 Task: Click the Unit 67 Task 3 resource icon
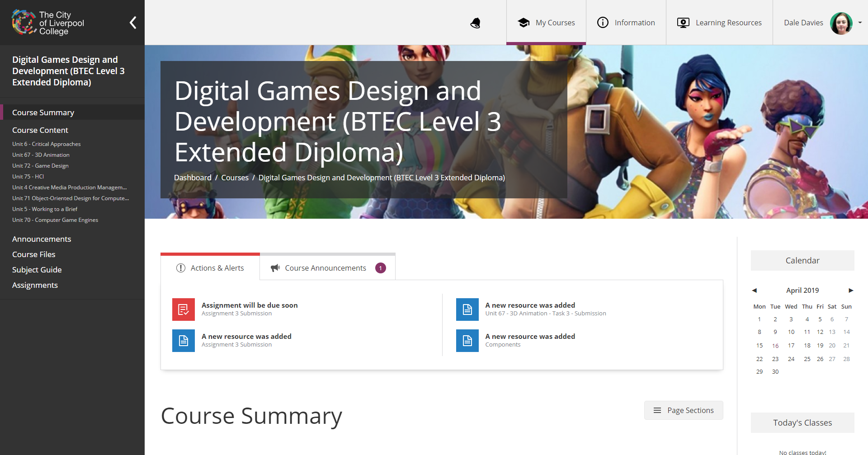[467, 310]
